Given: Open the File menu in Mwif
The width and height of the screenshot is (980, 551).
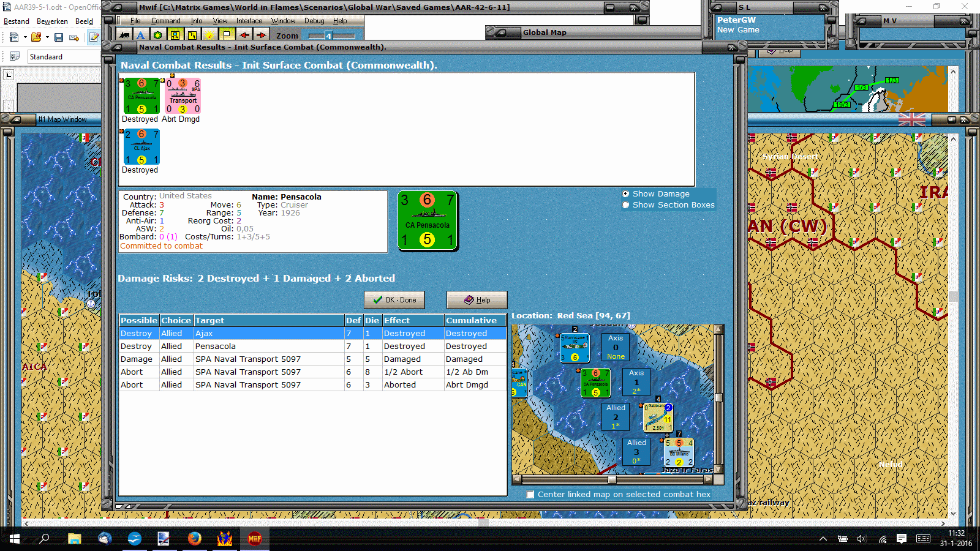Looking at the screenshot, I should pos(135,21).
